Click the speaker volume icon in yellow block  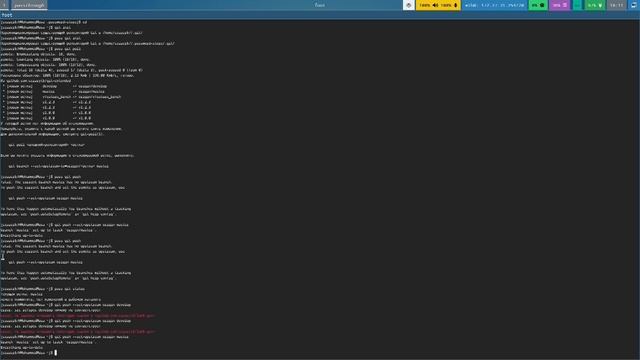point(435,5)
